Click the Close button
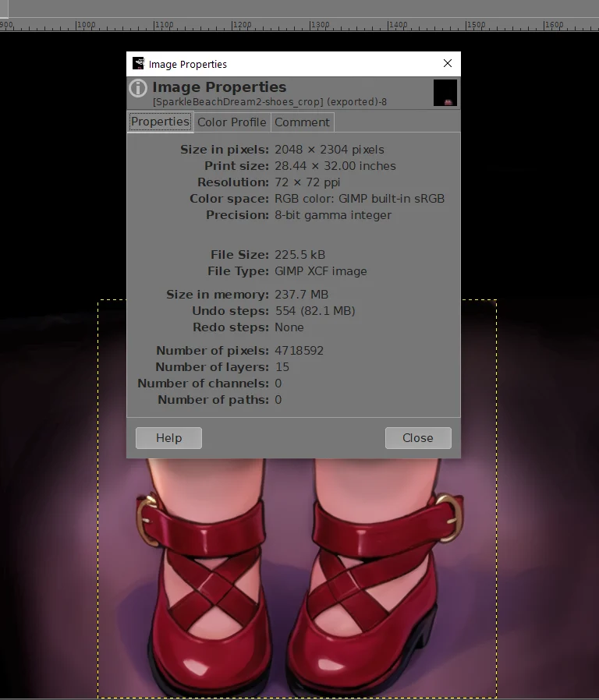Viewport: 599px width, 700px height. pyautogui.click(x=418, y=438)
